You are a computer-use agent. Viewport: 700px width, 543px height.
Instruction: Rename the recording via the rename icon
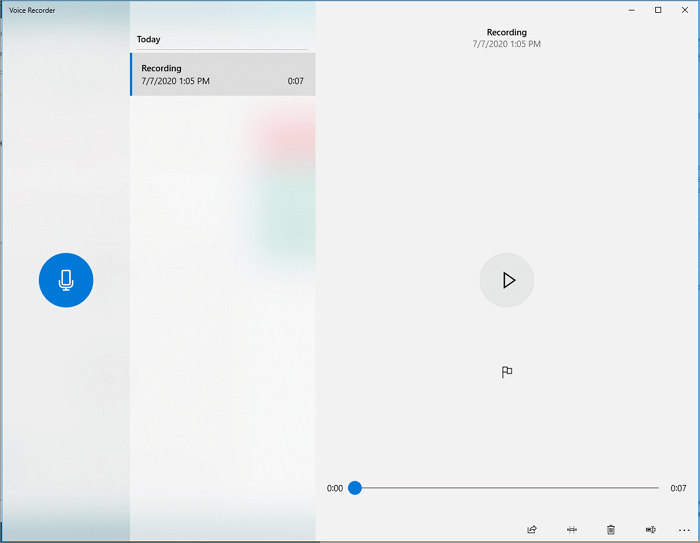[650, 530]
